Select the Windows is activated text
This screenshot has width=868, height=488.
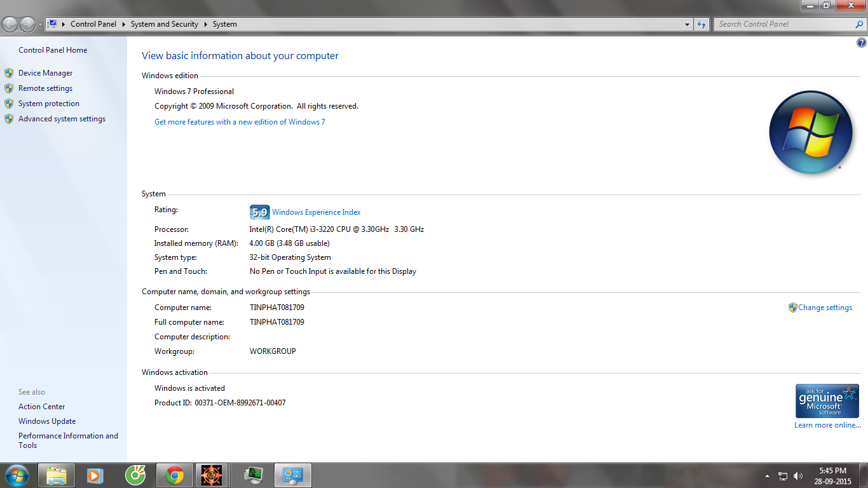tap(189, 388)
